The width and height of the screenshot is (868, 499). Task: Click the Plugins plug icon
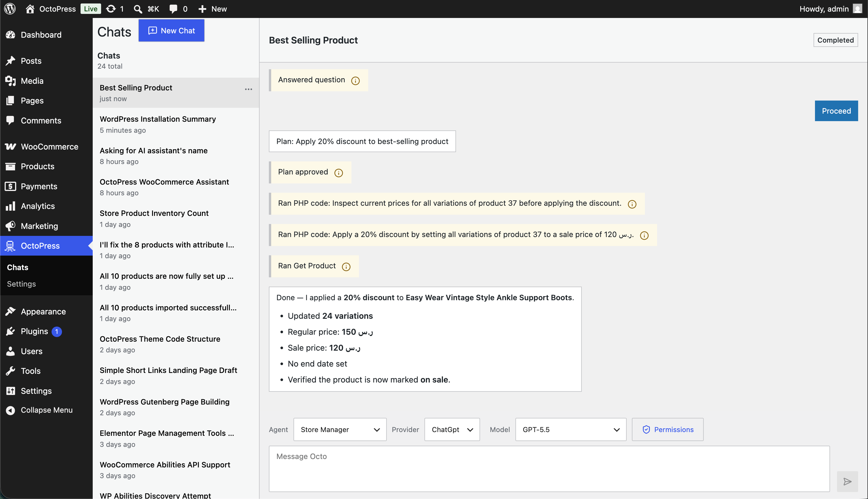pos(10,331)
